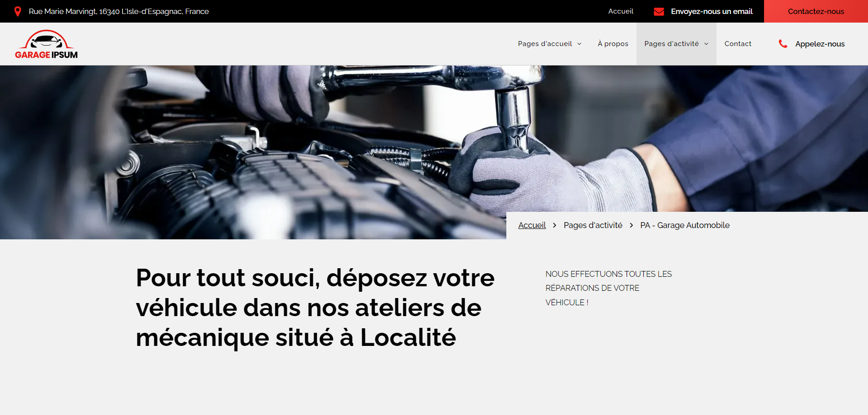Expand the Pages d'accueil dropdown arrow

point(579,44)
